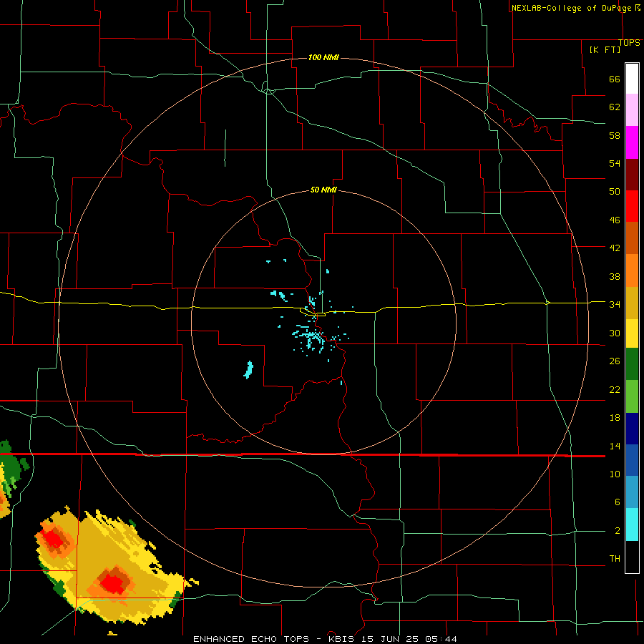Click the '100 NMI' range ring label

tap(323, 57)
